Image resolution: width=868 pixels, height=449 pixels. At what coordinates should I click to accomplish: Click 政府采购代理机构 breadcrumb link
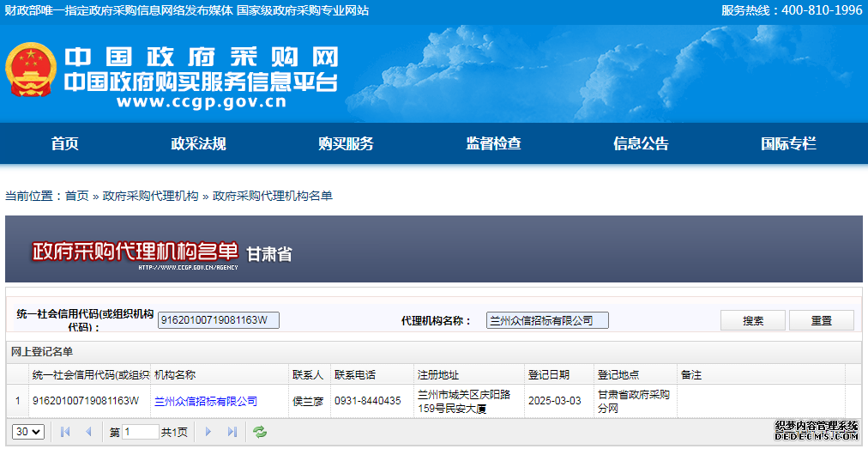150,196
